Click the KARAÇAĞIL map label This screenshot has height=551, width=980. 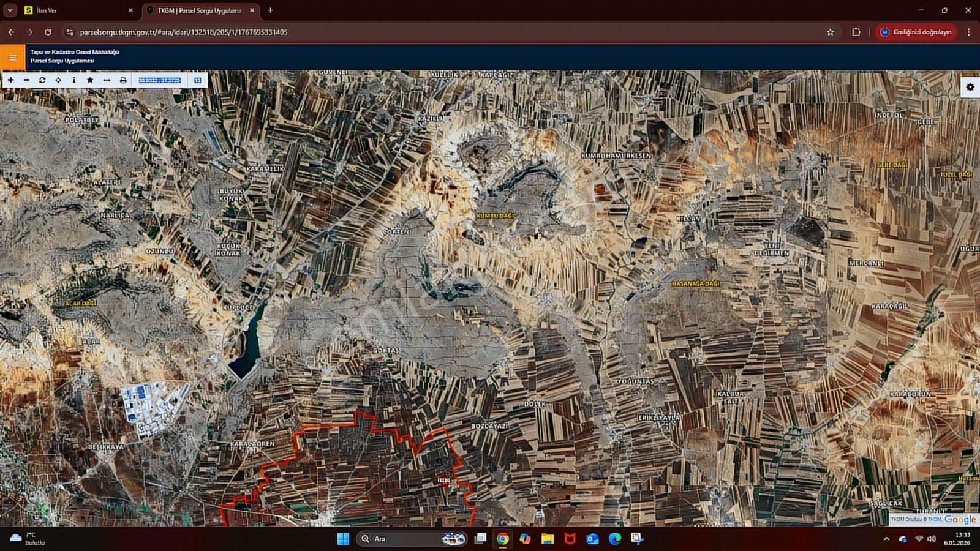click(890, 305)
